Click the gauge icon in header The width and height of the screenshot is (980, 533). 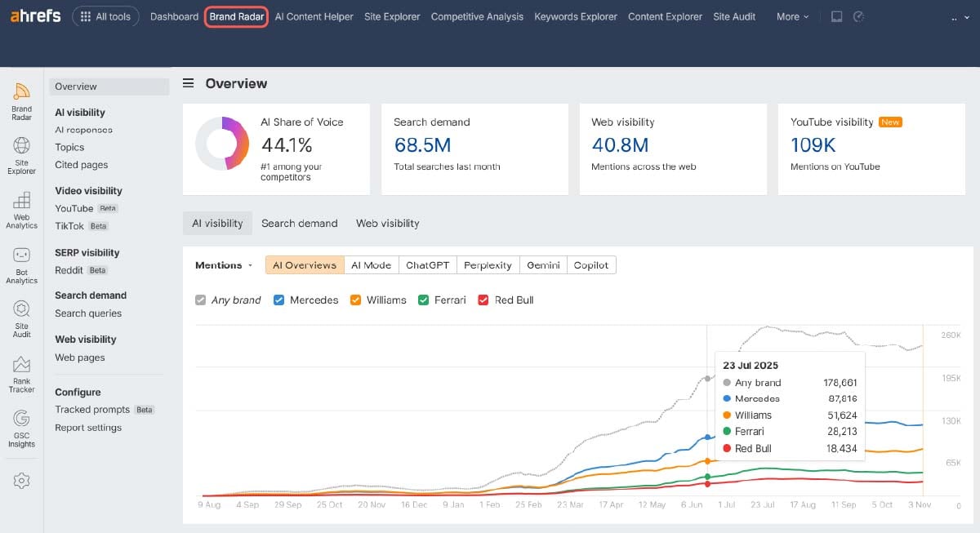[858, 16]
